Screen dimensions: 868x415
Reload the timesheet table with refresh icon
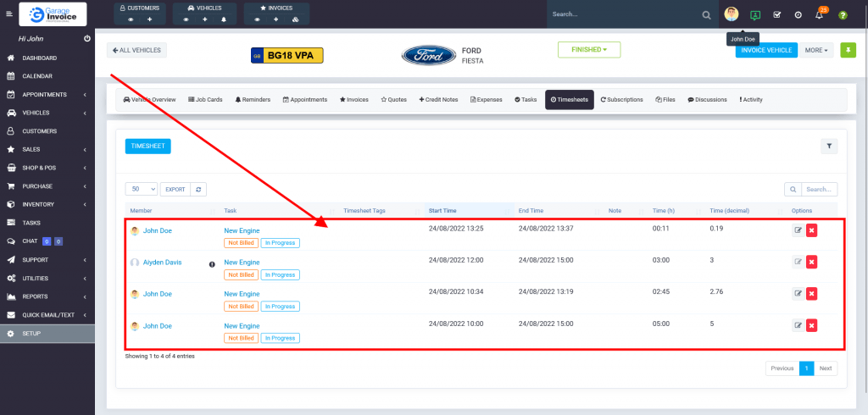[x=198, y=189]
